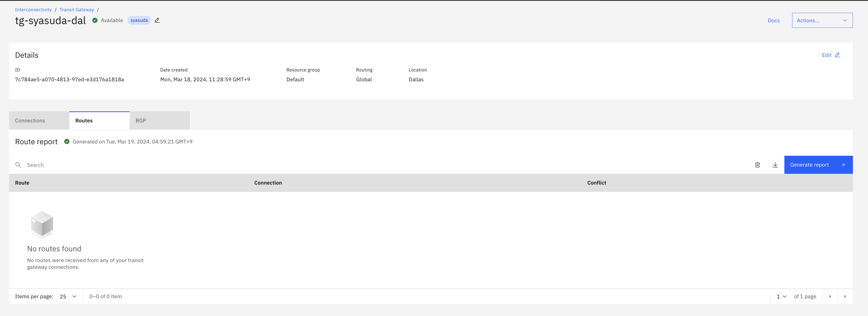This screenshot has height=316, width=868.
Task: Open the Actions dropdown menu
Action: point(822,21)
